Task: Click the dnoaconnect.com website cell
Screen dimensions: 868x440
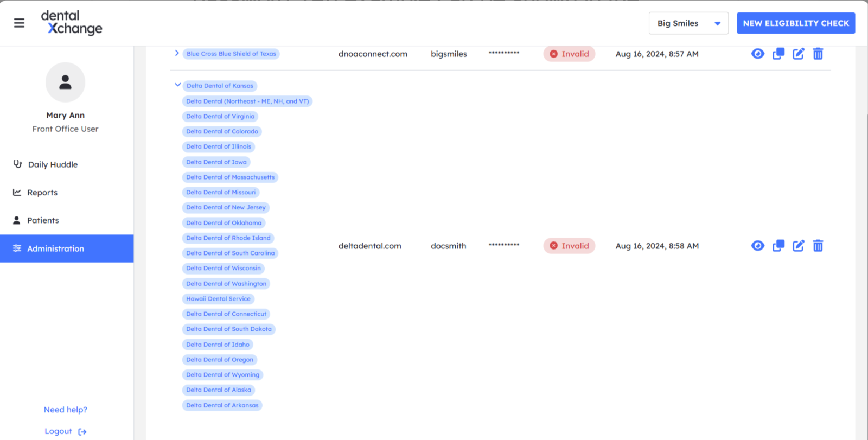Action: click(x=373, y=54)
